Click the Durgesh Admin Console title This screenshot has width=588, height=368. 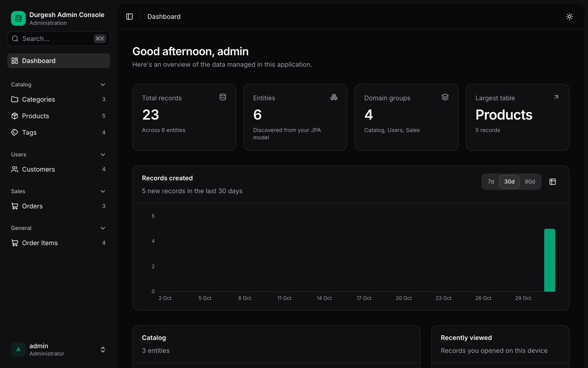click(67, 14)
